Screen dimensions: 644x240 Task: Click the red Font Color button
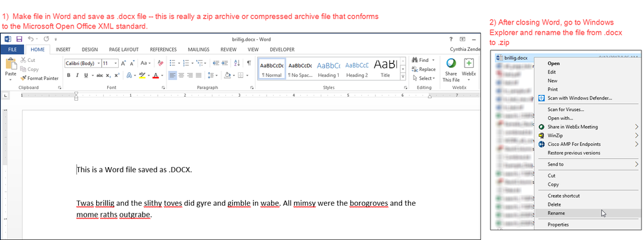click(x=156, y=75)
